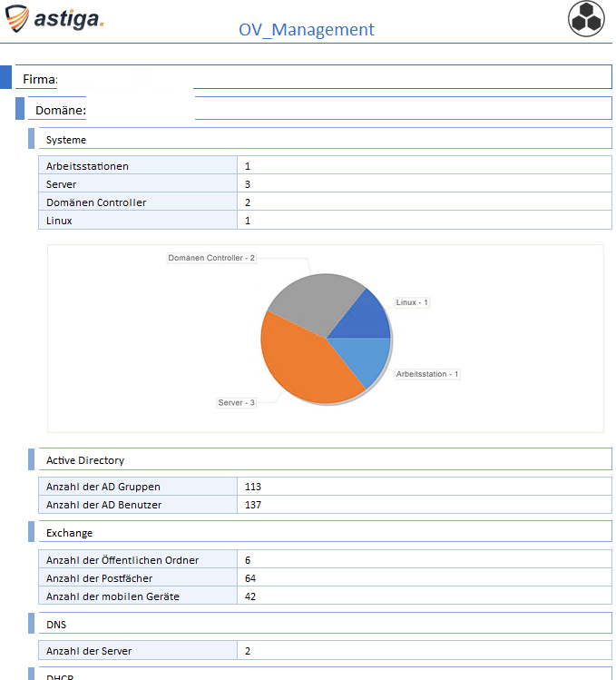616x680 pixels.
Task: Click the Domänen Controller table value 2
Action: 248,202
